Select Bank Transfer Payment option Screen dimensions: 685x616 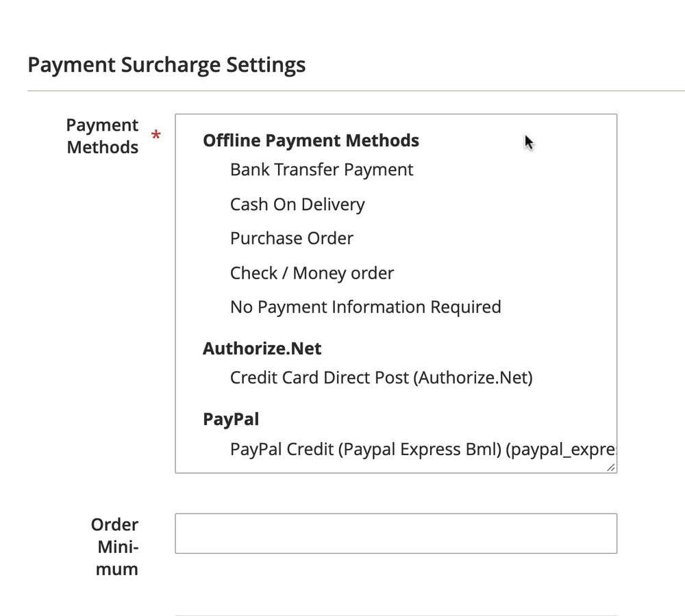[321, 170]
